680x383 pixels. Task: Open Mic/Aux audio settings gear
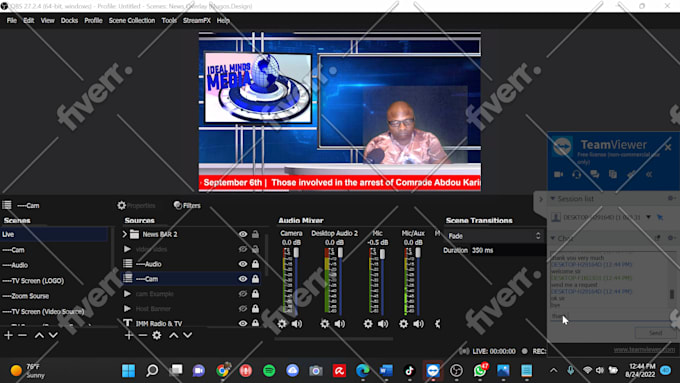tap(403, 324)
